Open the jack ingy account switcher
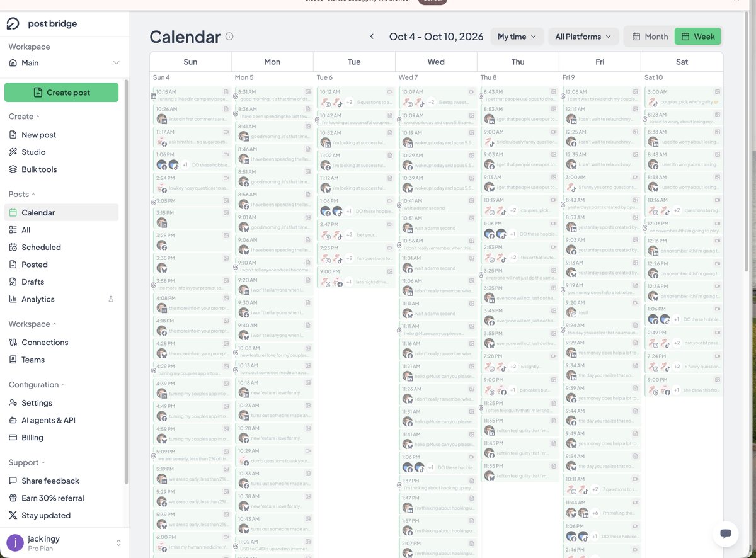Image resolution: width=756 pixels, height=558 pixels. pos(64,543)
